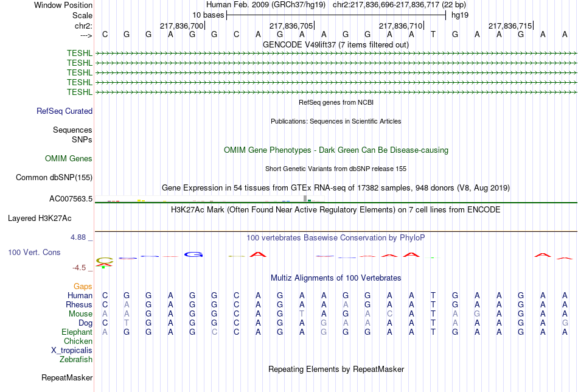The height and width of the screenshot is (392, 578).
Task: Click the SNPs track label
Action: (x=82, y=140)
